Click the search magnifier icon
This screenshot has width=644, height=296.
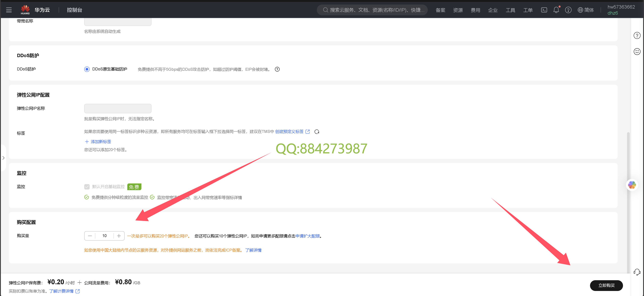tap(325, 10)
